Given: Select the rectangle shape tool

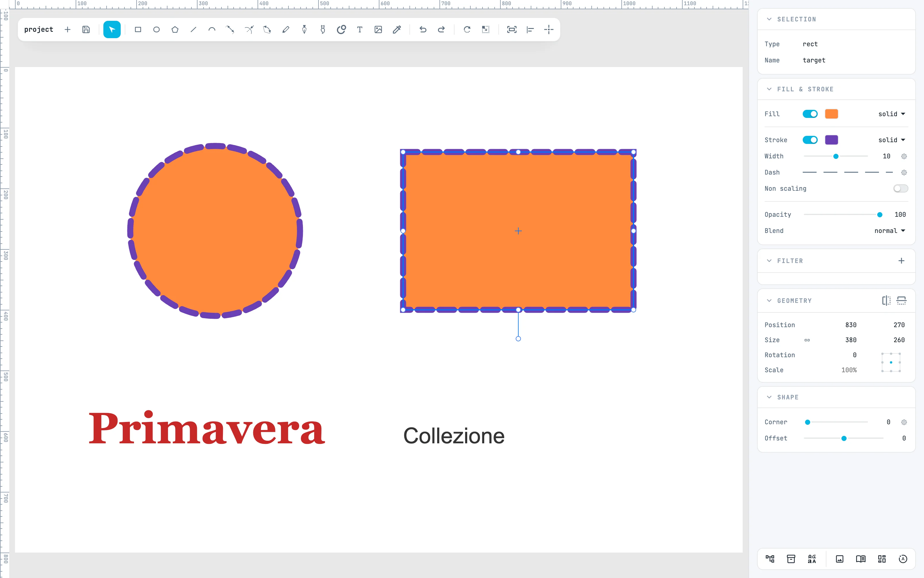Looking at the screenshot, I should tap(138, 29).
